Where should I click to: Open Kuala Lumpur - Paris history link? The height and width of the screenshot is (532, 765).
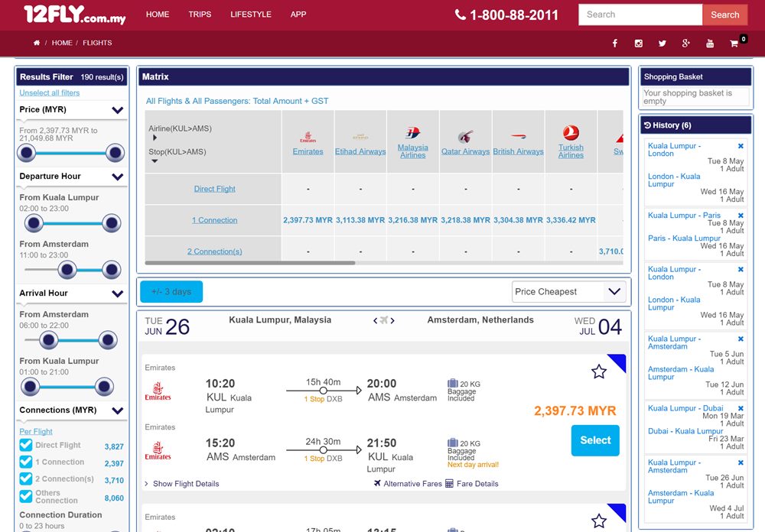click(684, 215)
